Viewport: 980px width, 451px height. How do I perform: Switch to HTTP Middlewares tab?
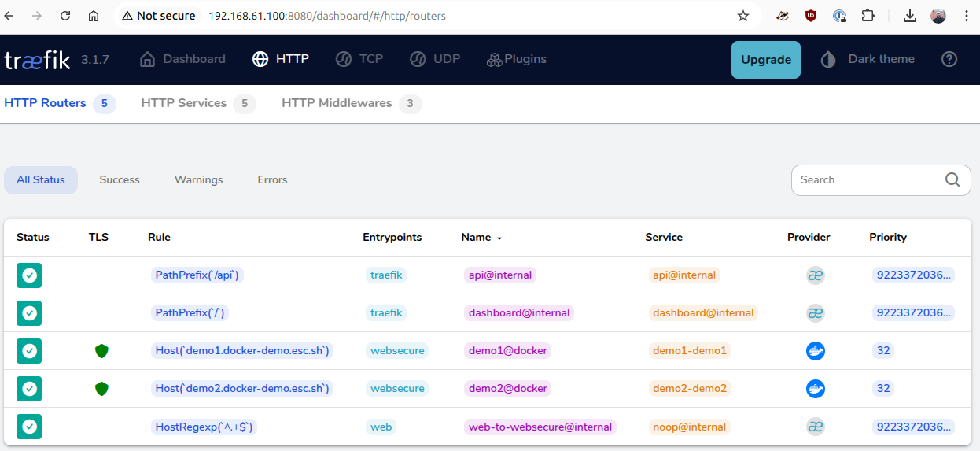tap(337, 103)
